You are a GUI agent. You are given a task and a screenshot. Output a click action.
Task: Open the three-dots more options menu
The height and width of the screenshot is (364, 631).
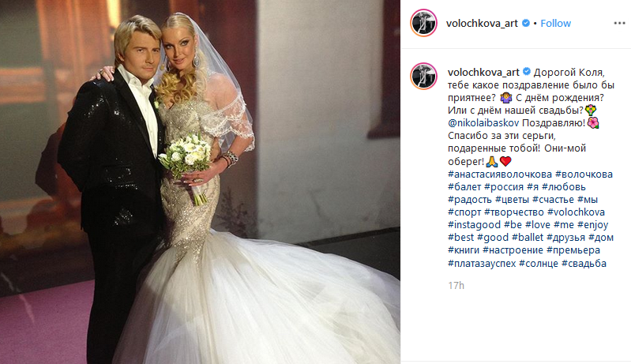[619, 24]
